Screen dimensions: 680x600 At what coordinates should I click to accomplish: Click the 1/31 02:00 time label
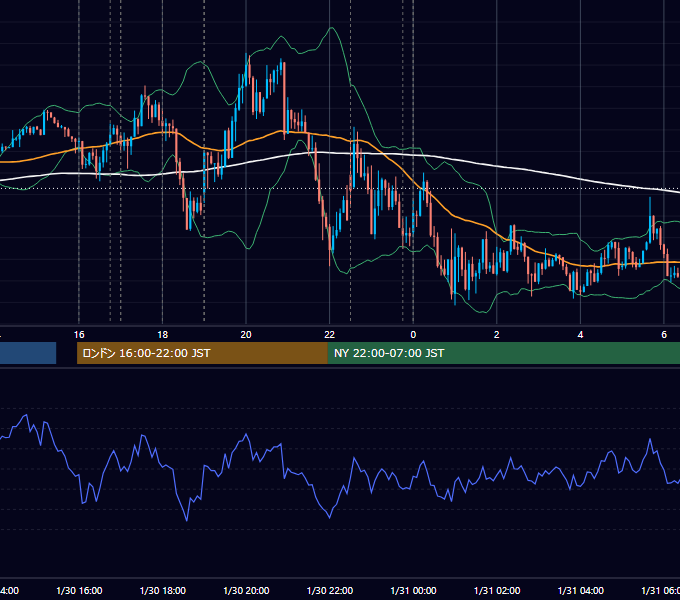click(x=497, y=590)
